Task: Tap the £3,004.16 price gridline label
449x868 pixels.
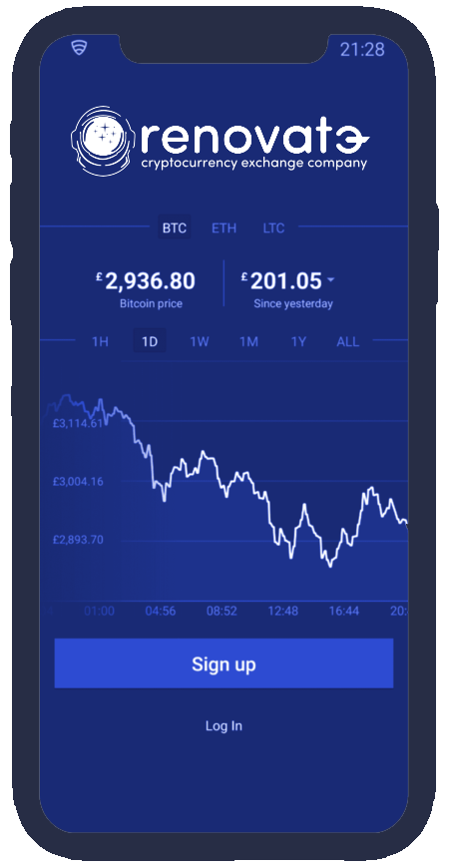Action: (x=78, y=482)
